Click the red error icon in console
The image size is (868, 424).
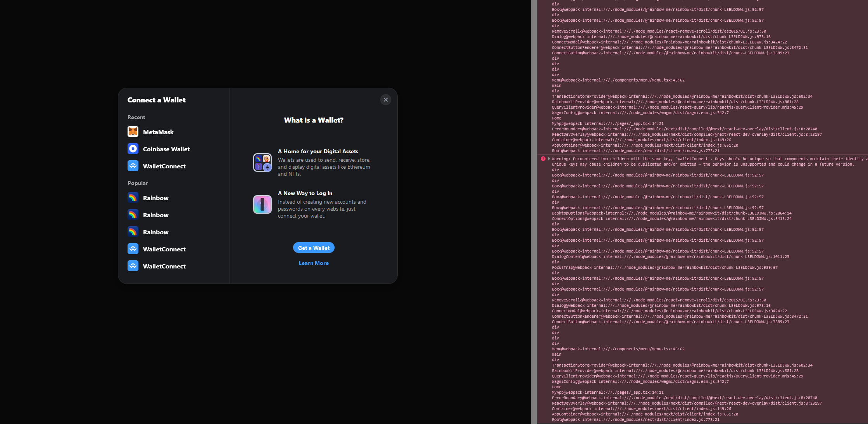pyautogui.click(x=543, y=159)
